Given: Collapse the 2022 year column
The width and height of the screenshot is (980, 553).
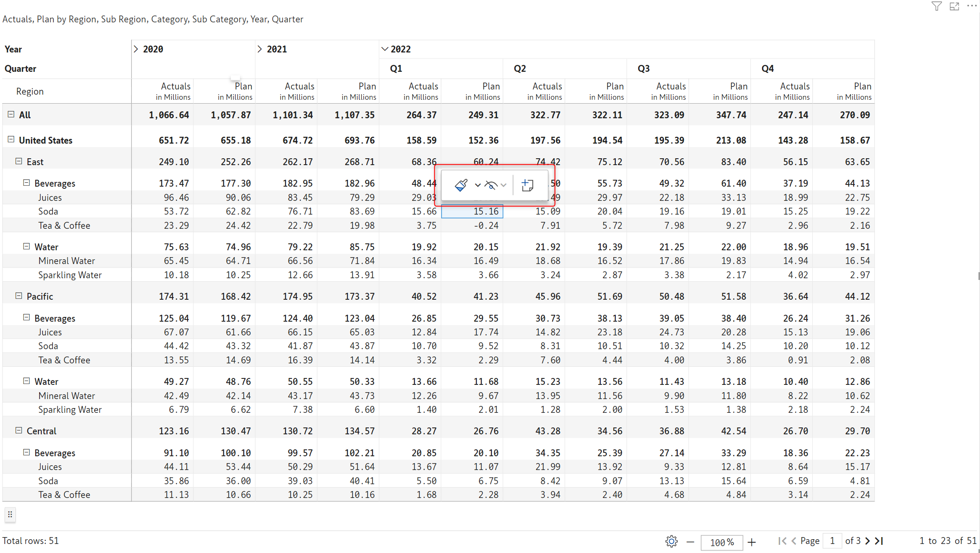Looking at the screenshot, I should (384, 49).
